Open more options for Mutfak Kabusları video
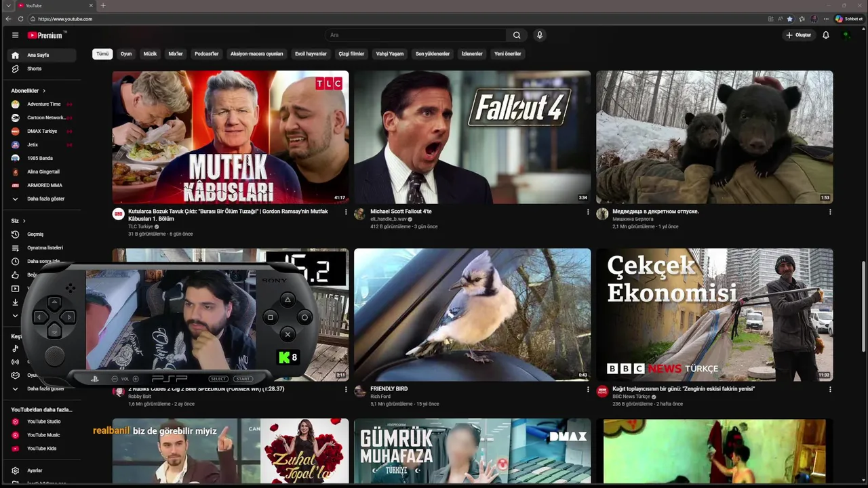Viewport: 868px width, 488px height. 346,212
